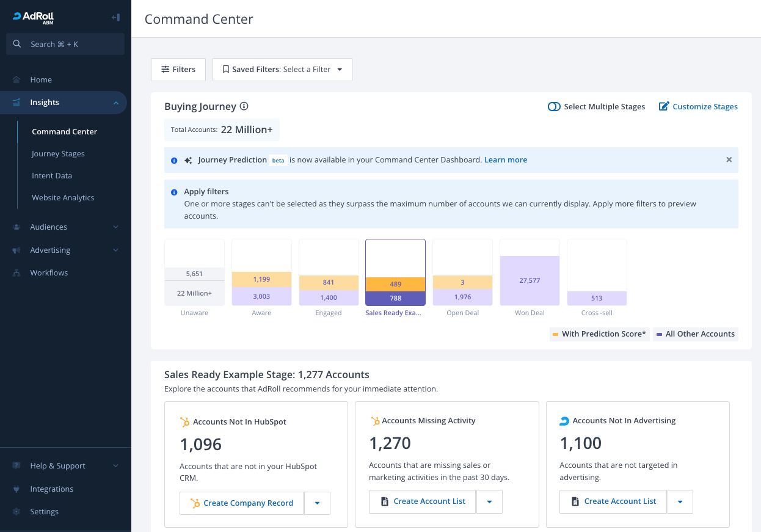Viewport: 761px width, 532px height.
Task: Open the Learn more link
Action: [506, 160]
